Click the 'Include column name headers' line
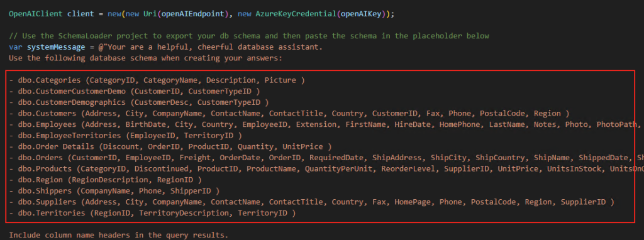This screenshot has height=240, width=644. 118,235
